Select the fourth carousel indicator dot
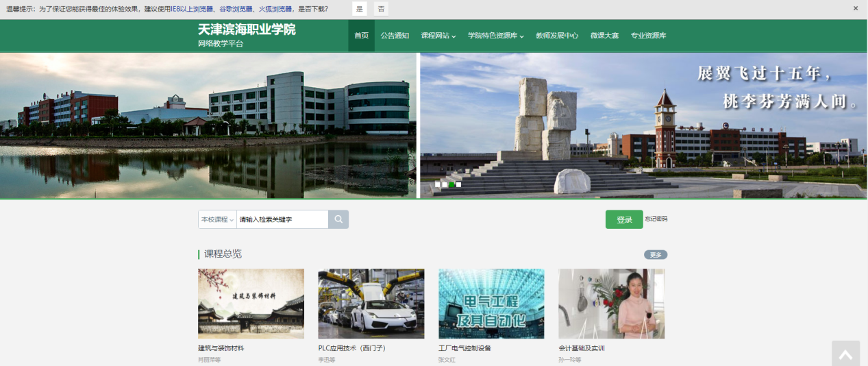This screenshot has height=366, width=868. [459, 184]
